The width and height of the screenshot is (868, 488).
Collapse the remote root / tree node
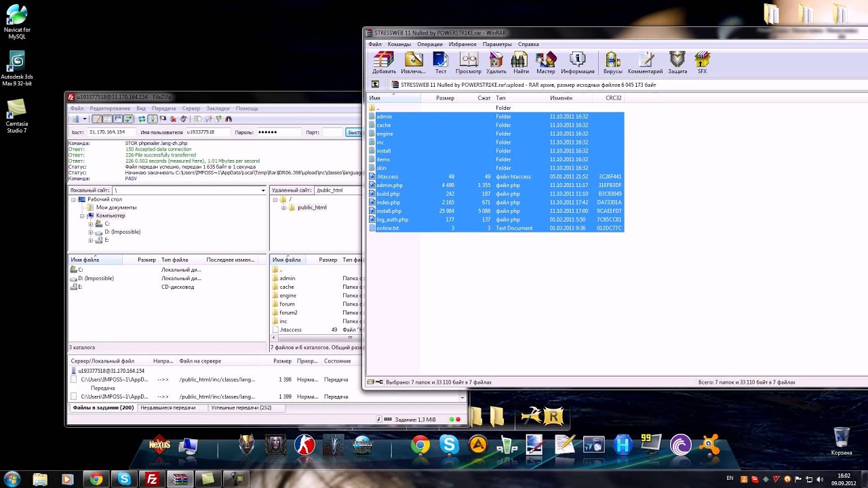[x=275, y=199]
